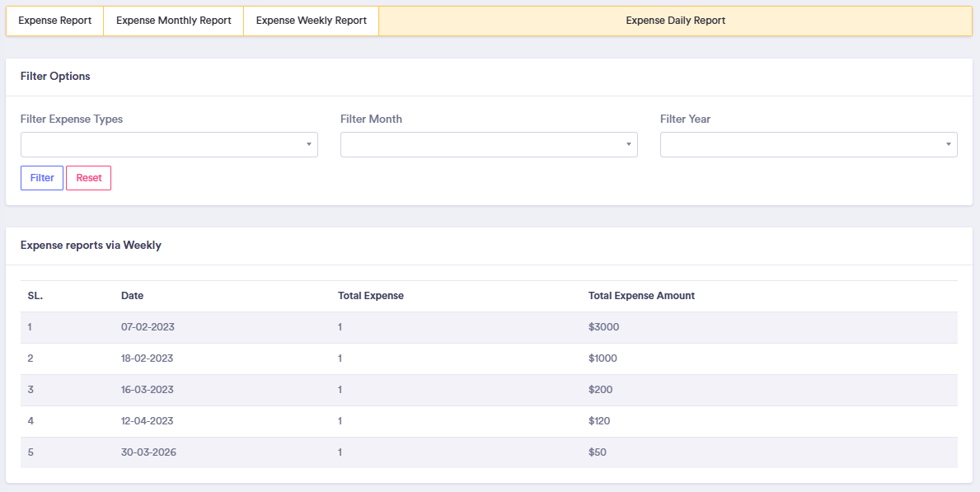Open the Filter Year dropdown
The image size is (980, 492).
tap(809, 144)
